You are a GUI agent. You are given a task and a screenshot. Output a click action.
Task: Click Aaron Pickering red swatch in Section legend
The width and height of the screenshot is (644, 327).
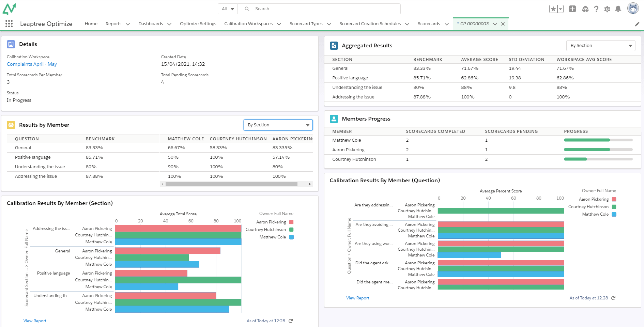(x=291, y=222)
